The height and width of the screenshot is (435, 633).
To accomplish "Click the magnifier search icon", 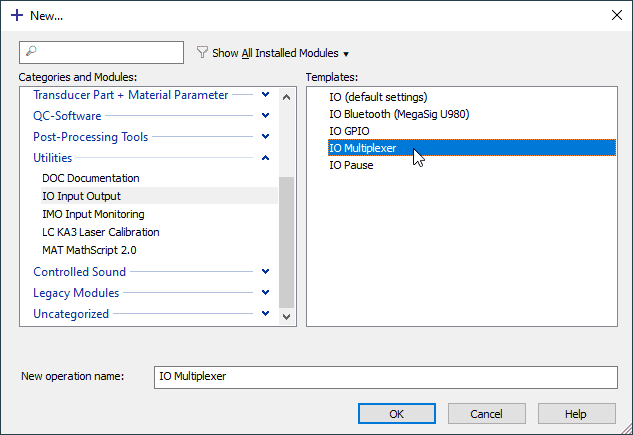I will 31,51.
